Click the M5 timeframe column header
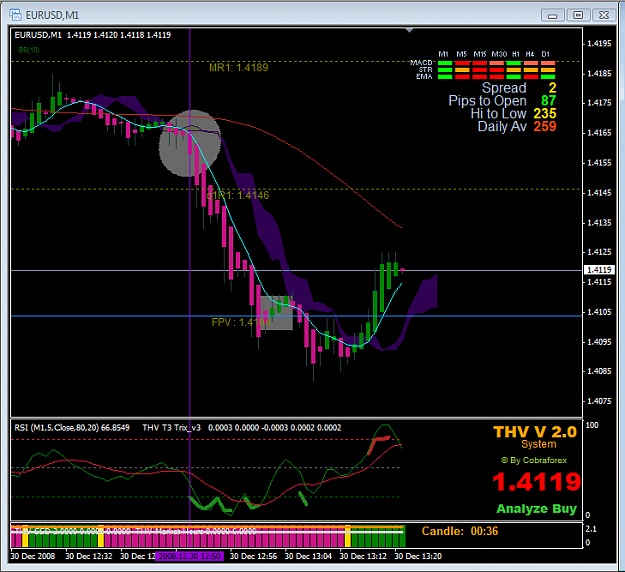Image resolution: width=625 pixels, height=572 pixels. click(462, 54)
